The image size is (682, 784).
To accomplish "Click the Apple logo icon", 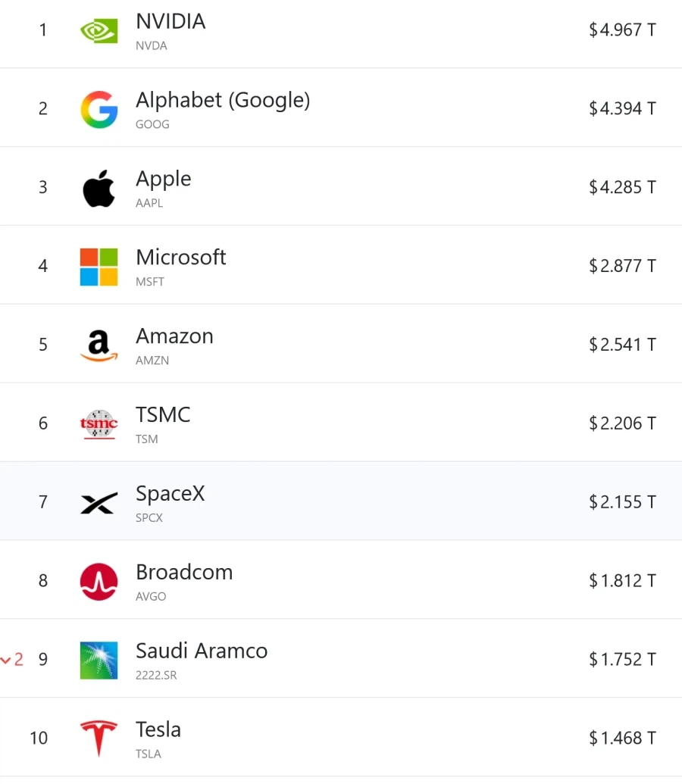I will pos(99,188).
